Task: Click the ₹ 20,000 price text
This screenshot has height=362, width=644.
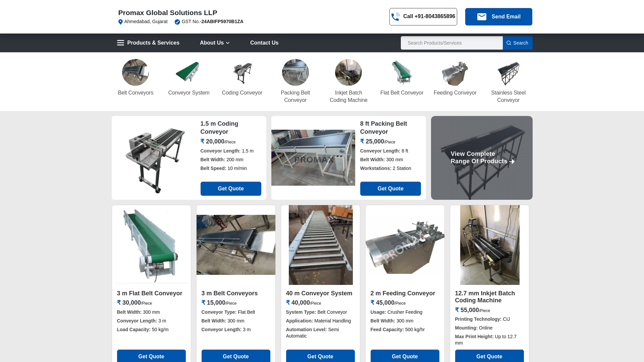Action: [212, 141]
